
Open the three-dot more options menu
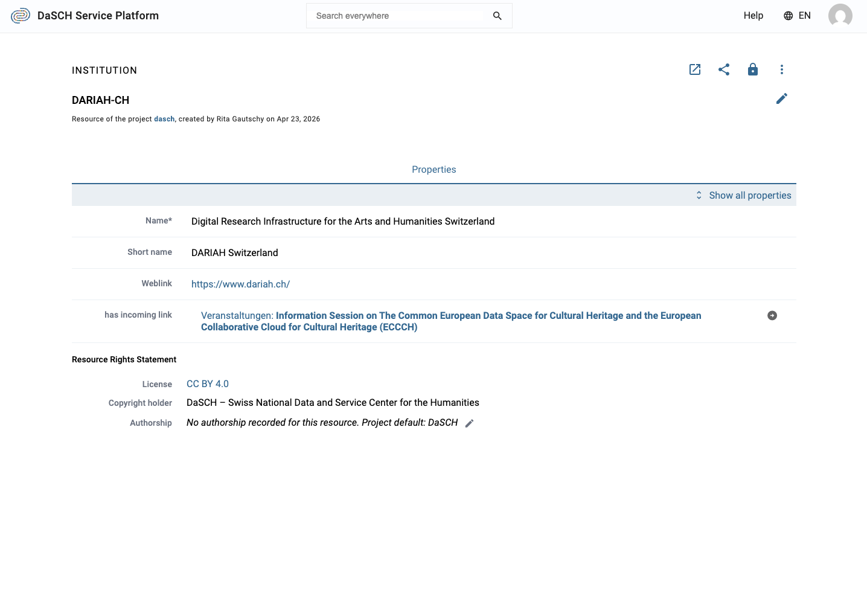[782, 69]
